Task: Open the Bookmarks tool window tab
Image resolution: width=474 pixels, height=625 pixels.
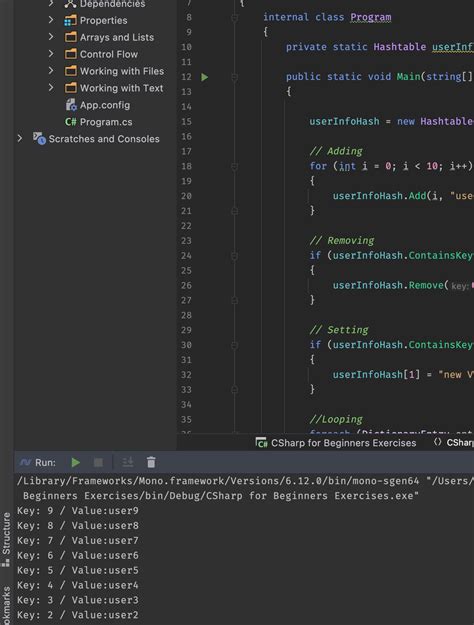Action: pos(6,605)
